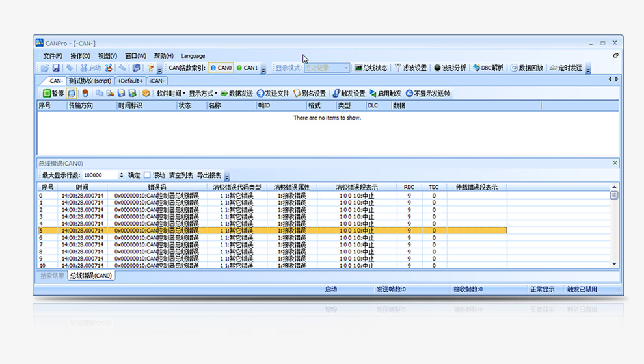Click the REC column header
Screen dimensions: 644x364
tap(409, 187)
